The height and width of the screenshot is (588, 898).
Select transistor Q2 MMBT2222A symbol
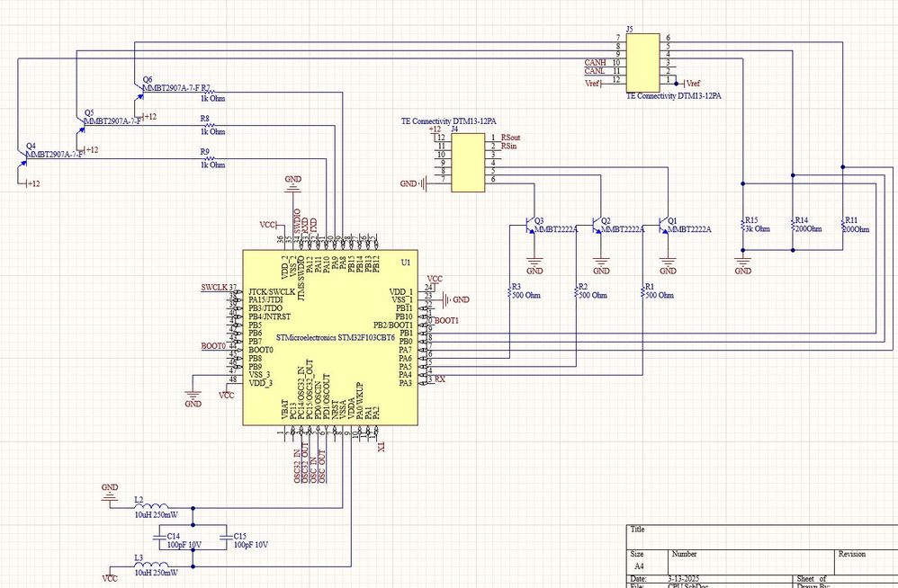pos(597,226)
